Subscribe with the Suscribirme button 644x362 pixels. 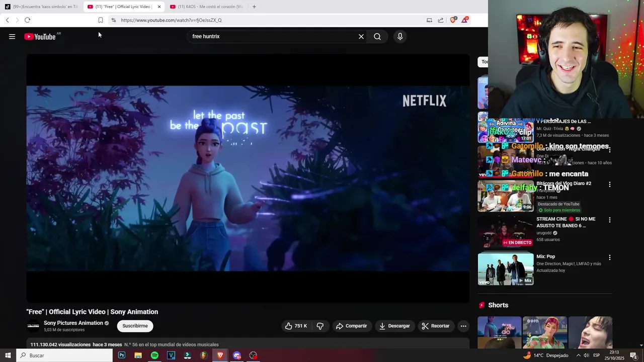pos(135,326)
